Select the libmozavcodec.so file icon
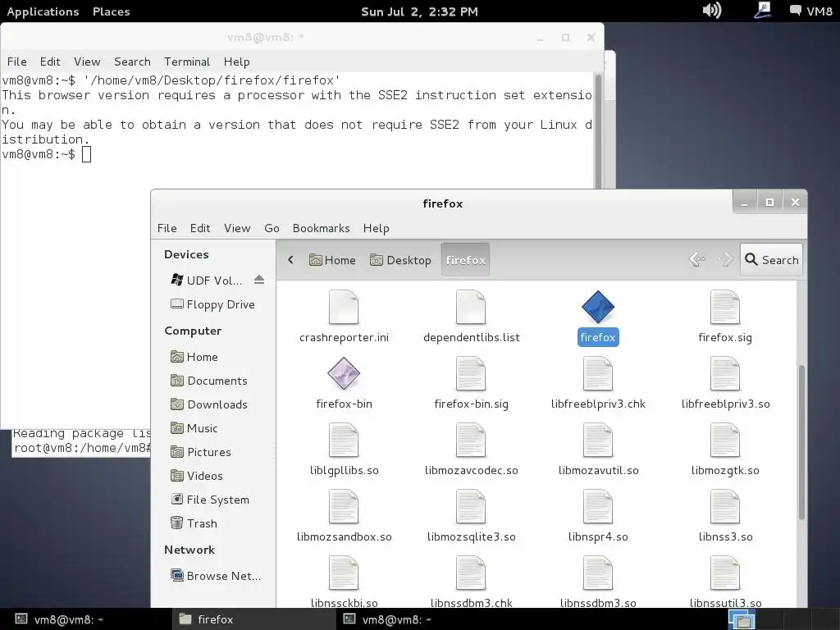 [471, 440]
